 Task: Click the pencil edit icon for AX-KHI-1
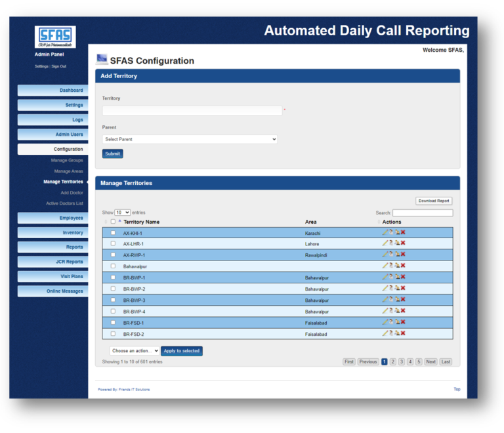(x=385, y=232)
